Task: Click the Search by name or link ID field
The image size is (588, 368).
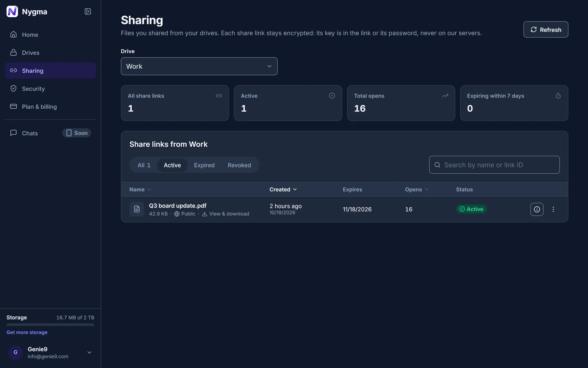Action: (494, 165)
